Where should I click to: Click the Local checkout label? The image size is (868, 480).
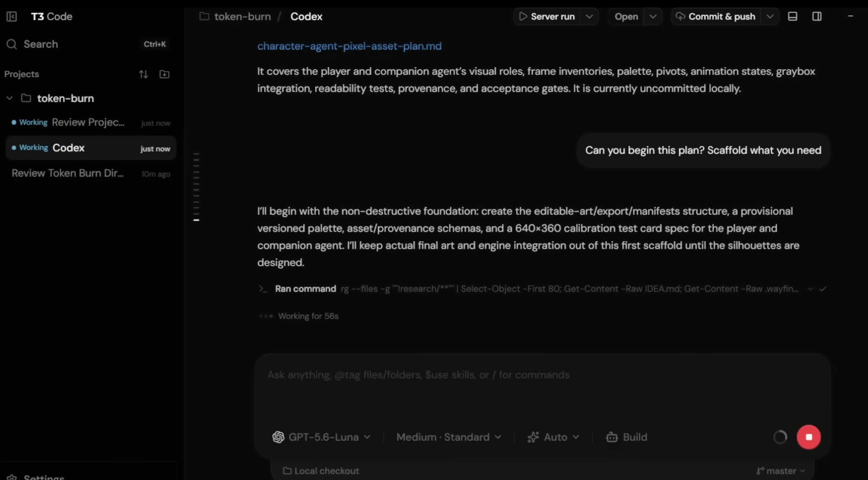pos(326,471)
